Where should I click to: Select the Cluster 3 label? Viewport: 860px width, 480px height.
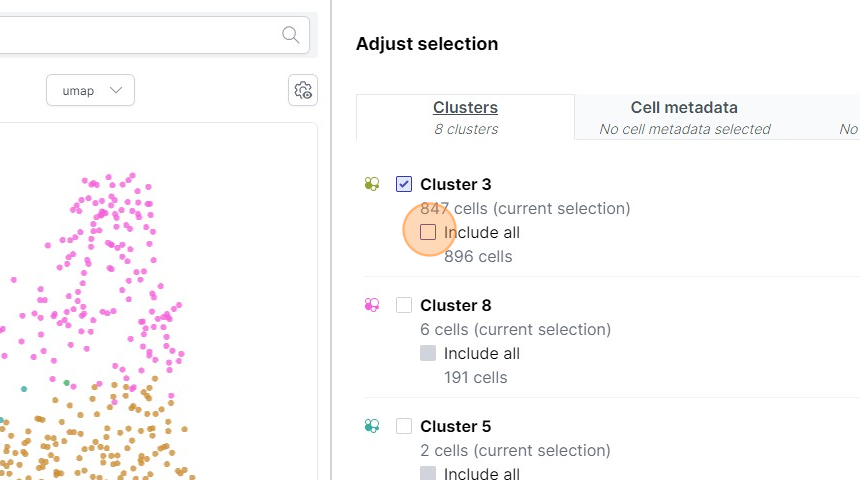(455, 184)
